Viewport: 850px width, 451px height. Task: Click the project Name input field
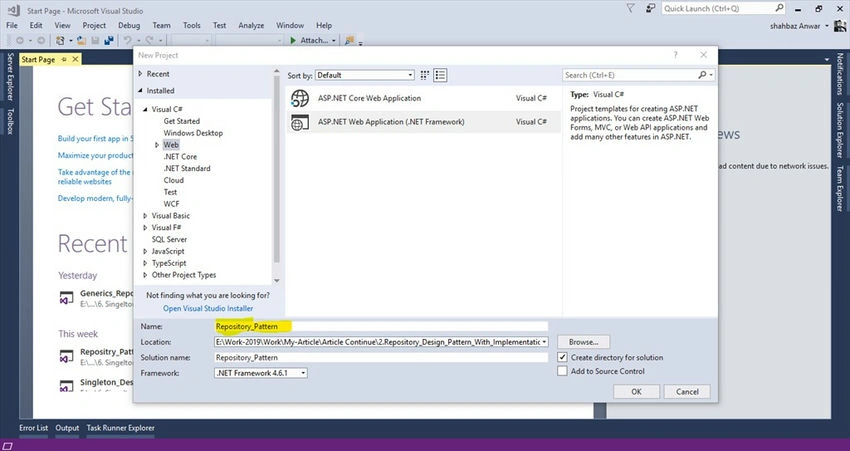coord(381,326)
